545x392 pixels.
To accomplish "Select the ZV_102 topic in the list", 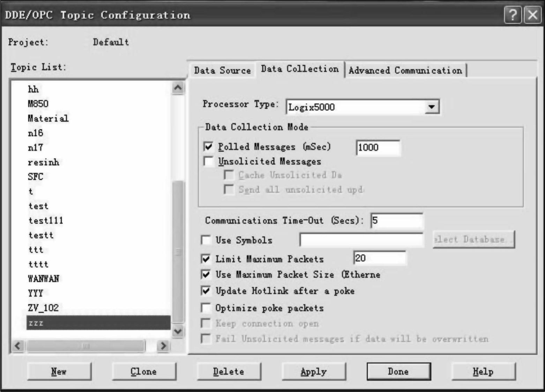I will (43, 308).
